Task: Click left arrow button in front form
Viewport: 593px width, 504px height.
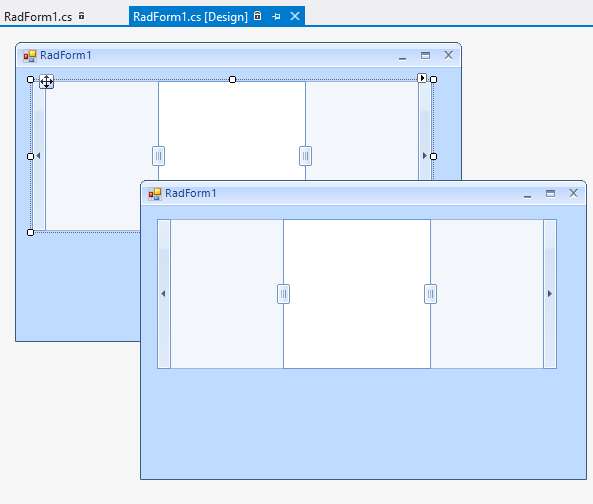Action: pyautogui.click(x=164, y=294)
